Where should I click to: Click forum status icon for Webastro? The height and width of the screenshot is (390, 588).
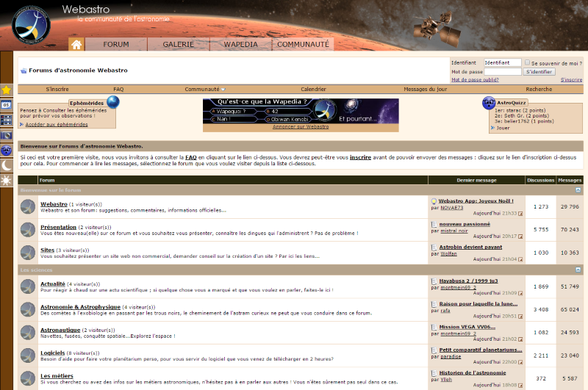click(28, 207)
